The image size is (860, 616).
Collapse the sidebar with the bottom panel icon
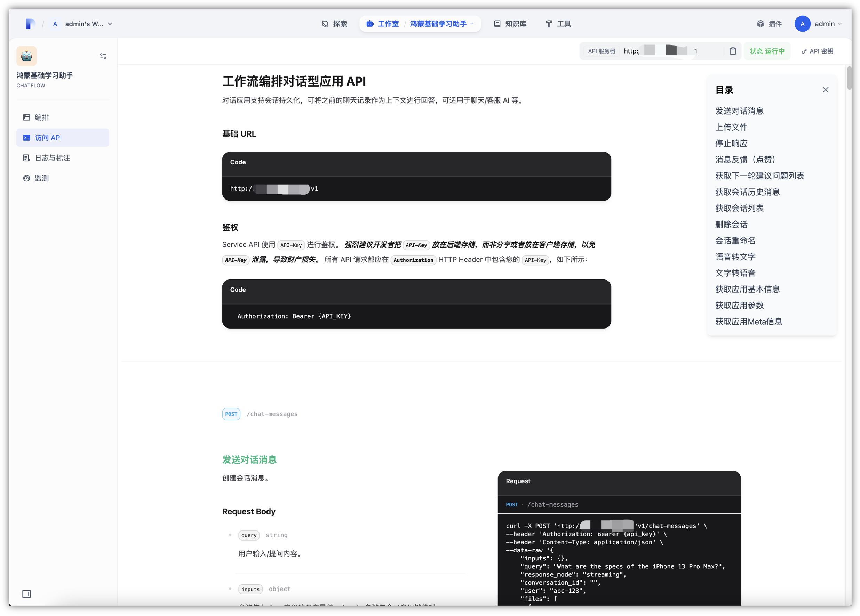(26, 594)
